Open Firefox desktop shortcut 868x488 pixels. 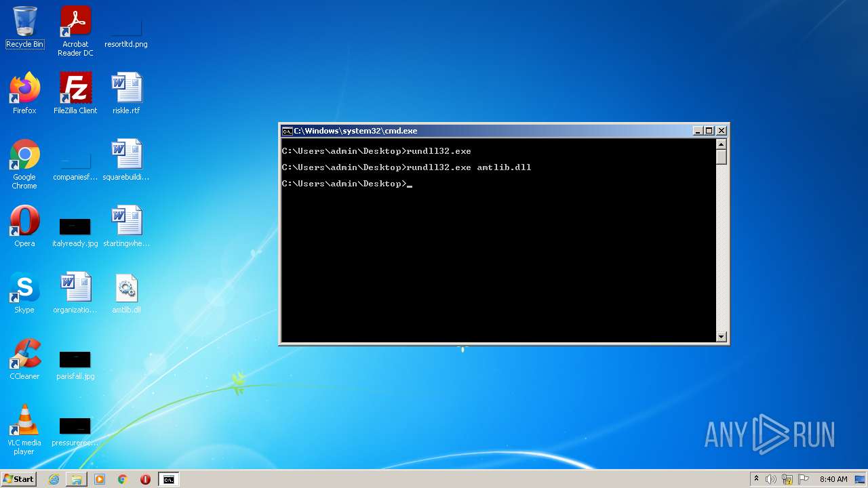tap(24, 94)
